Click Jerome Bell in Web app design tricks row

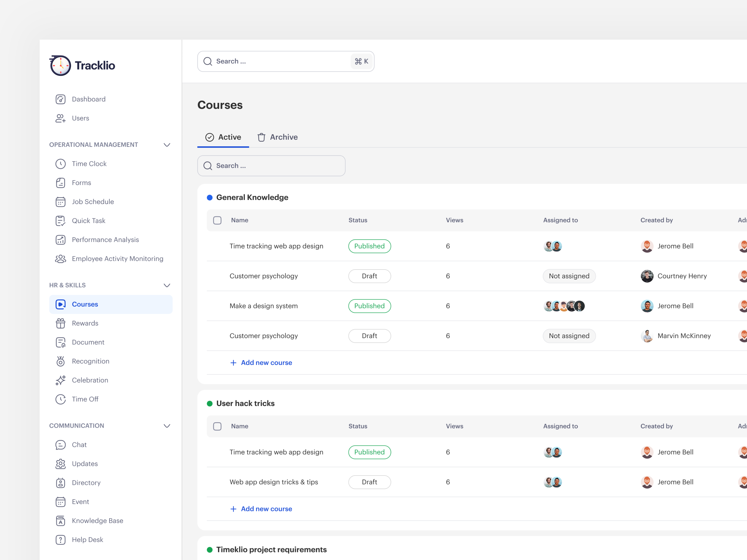pyautogui.click(x=675, y=482)
